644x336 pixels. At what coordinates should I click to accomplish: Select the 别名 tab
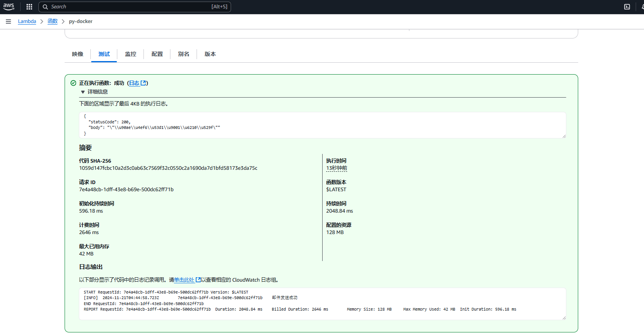(x=183, y=54)
